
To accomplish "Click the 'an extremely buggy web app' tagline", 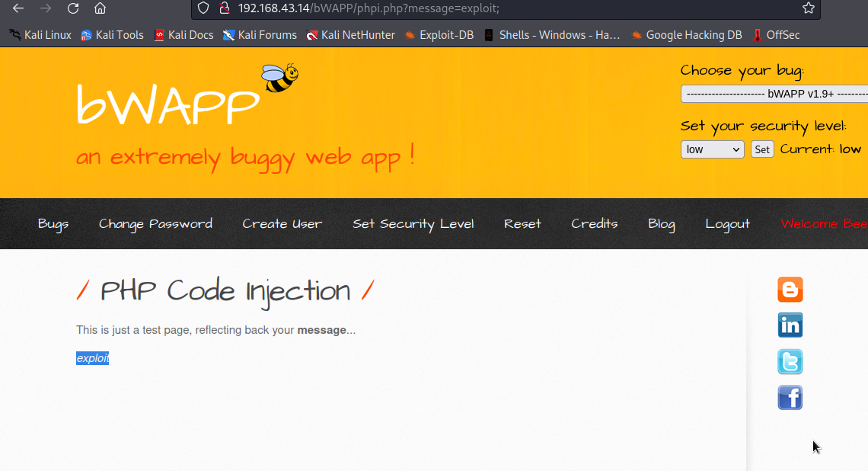I will 245,157.
